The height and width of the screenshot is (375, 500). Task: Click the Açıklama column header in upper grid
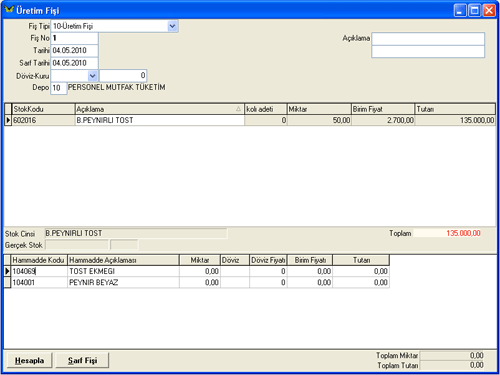click(x=160, y=109)
